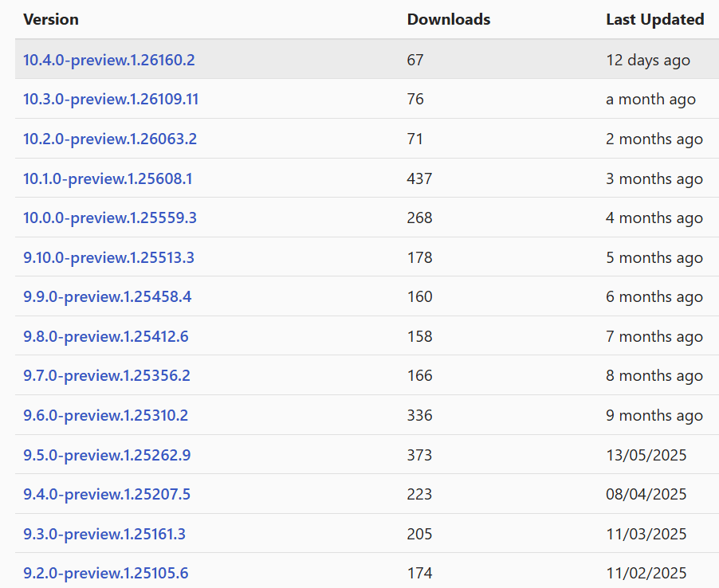Open version 10.1.0-preview.1.25608.1
This screenshot has width=719, height=588.
107,178
